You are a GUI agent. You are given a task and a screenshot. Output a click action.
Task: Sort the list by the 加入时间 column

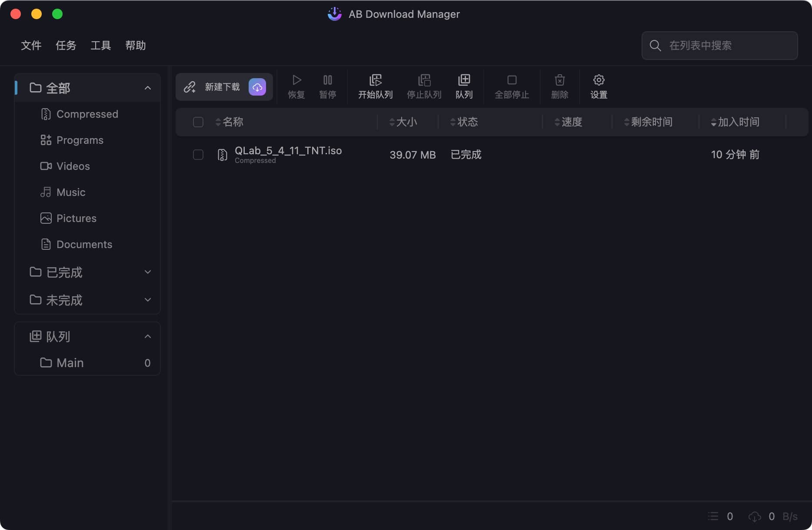pos(735,122)
